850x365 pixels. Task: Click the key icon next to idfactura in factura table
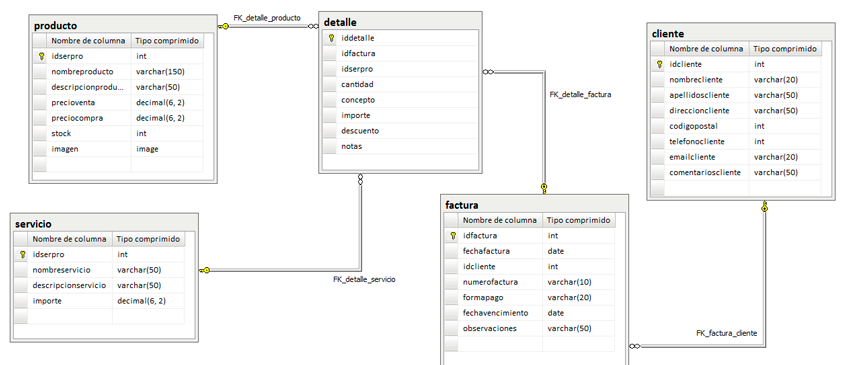[x=453, y=236]
